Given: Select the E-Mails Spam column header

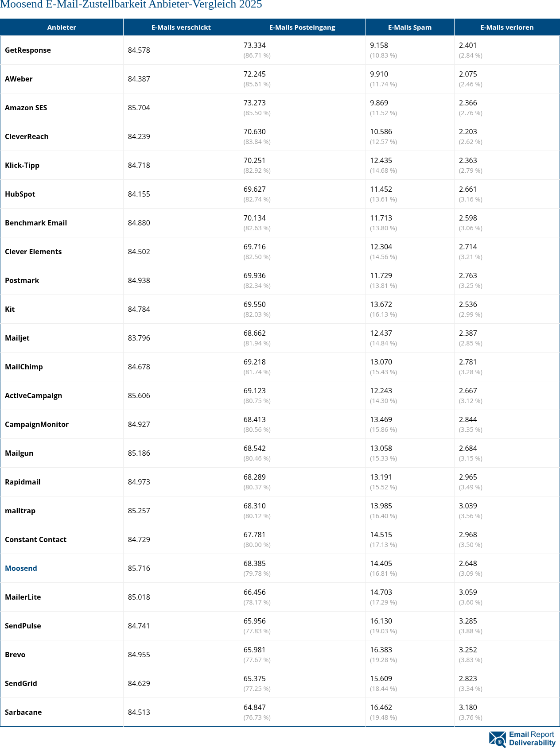Looking at the screenshot, I should pos(409,27).
